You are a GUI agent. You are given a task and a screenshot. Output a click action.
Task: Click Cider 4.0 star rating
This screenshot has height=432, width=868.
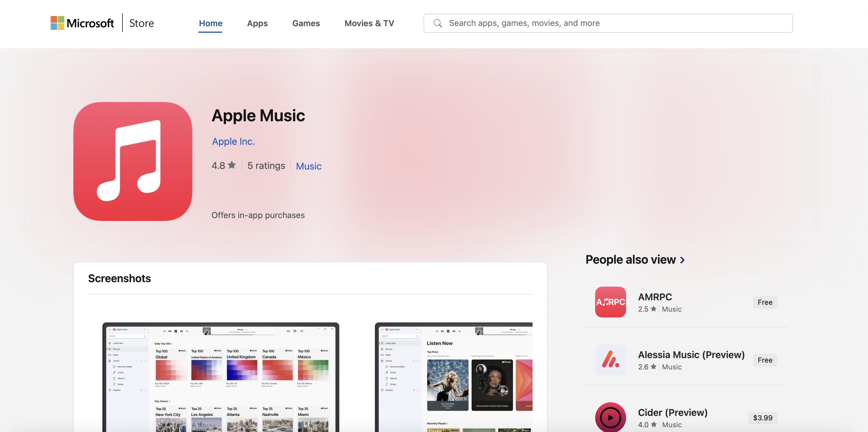pos(647,425)
